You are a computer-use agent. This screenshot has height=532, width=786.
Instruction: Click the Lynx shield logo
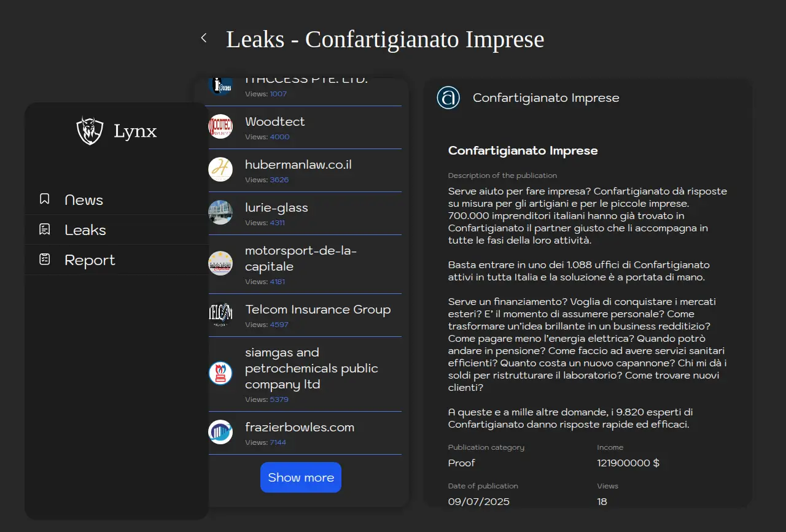pyautogui.click(x=90, y=131)
